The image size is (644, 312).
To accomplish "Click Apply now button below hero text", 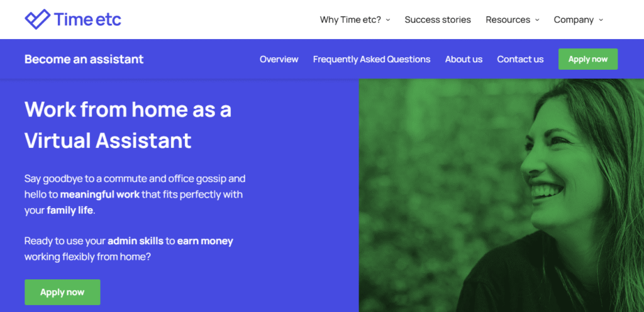I will (62, 292).
